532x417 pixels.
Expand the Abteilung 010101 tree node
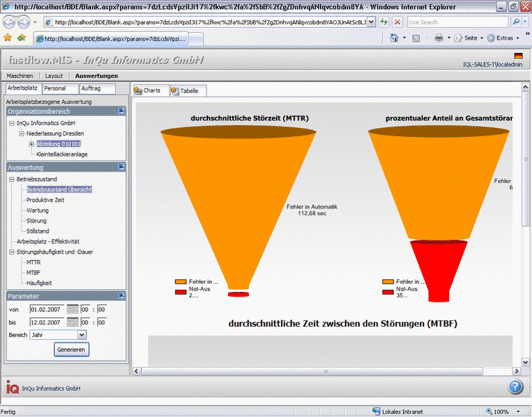pyautogui.click(x=31, y=144)
